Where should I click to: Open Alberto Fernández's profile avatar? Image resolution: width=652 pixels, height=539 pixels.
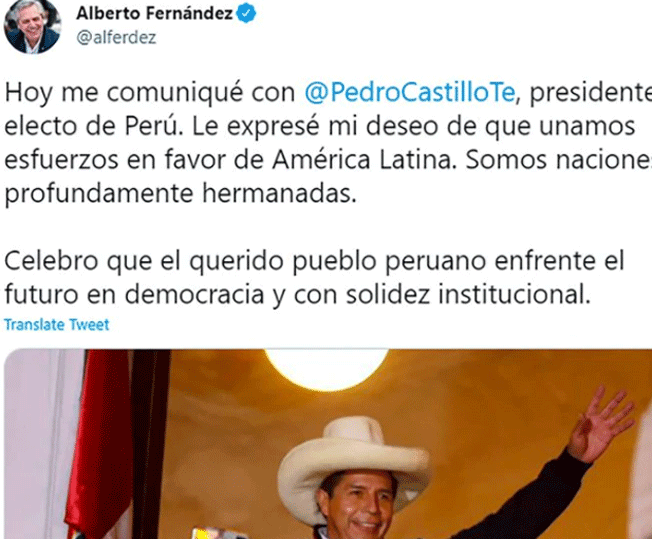tap(32, 26)
